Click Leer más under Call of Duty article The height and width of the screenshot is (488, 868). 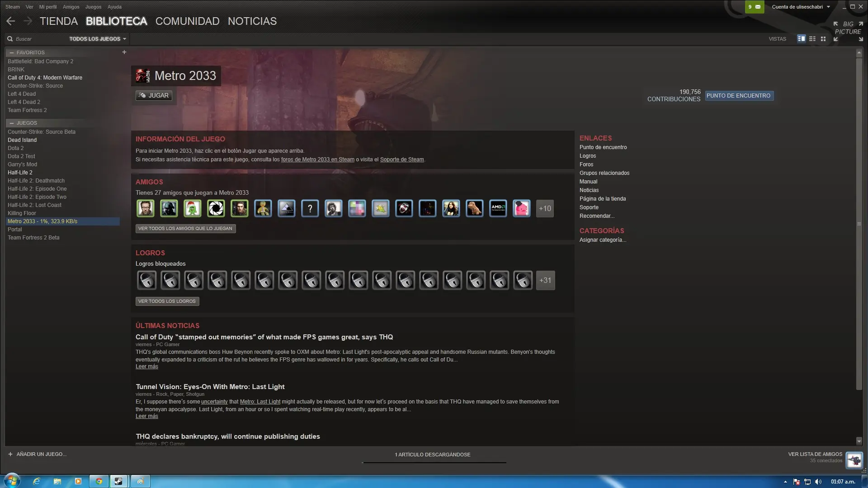click(147, 366)
